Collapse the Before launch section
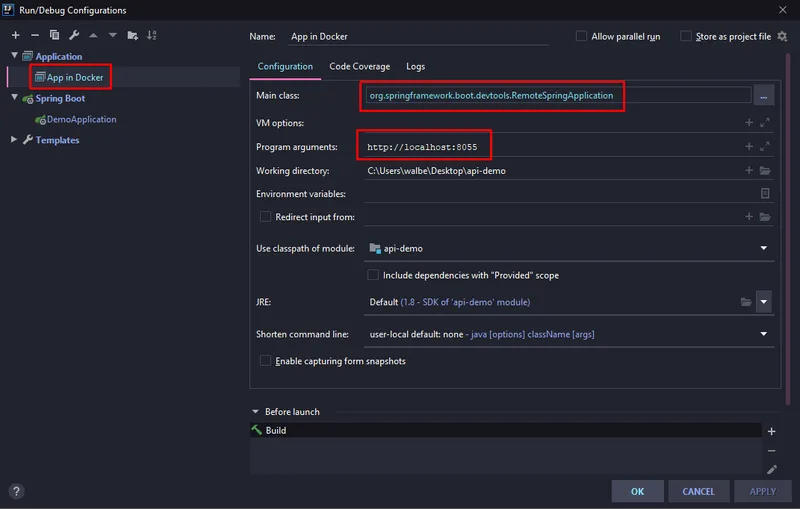Image resolution: width=800 pixels, height=509 pixels. (256, 411)
